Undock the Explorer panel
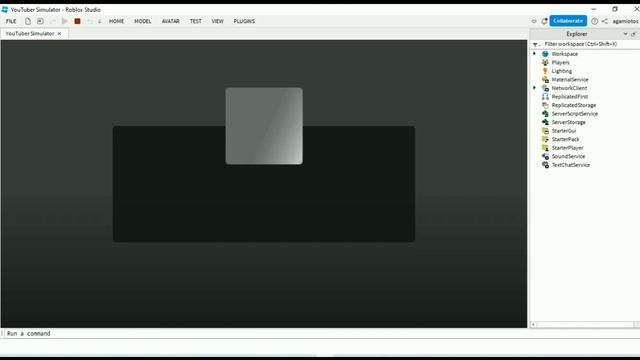The width and height of the screenshot is (640, 360). (633, 34)
